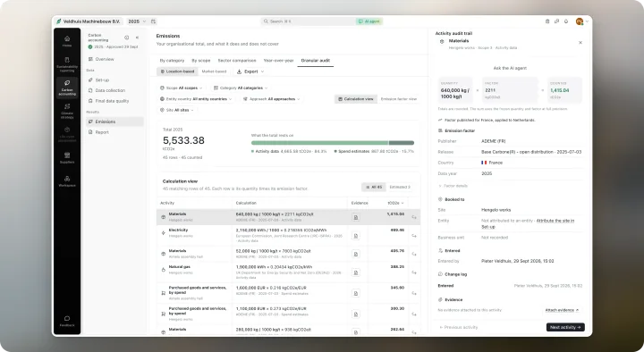Open Data collection in the left navigation
The height and width of the screenshot is (352, 644).
(x=114, y=90)
